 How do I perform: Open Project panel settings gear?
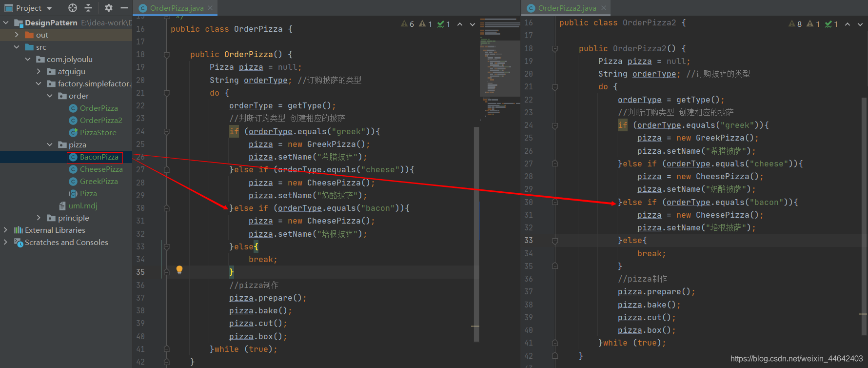pos(109,8)
